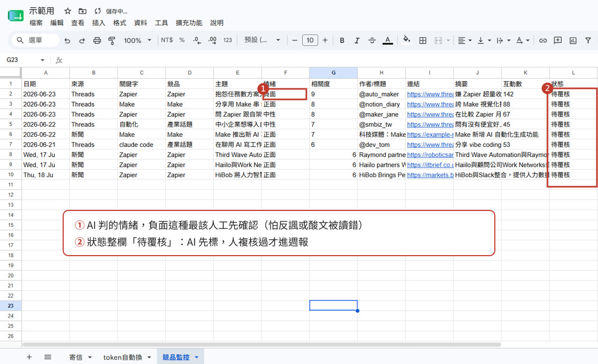Open the 工具 menu

(161, 23)
